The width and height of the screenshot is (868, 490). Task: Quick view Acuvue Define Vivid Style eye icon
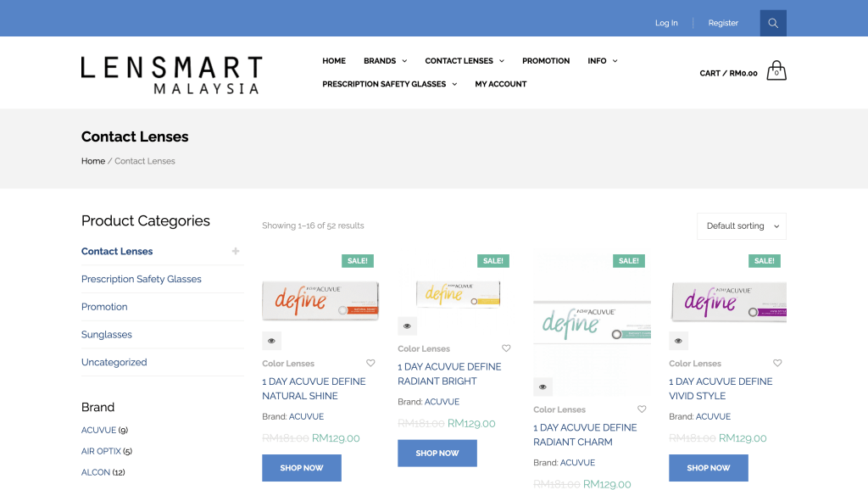(x=678, y=341)
